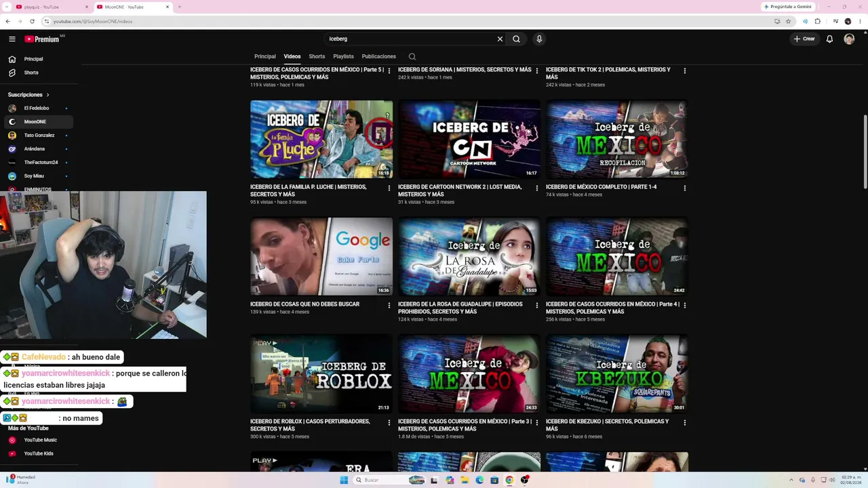Open options for Iceberg de Roblox video
The width and height of the screenshot is (868, 488).
click(x=389, y=422)
